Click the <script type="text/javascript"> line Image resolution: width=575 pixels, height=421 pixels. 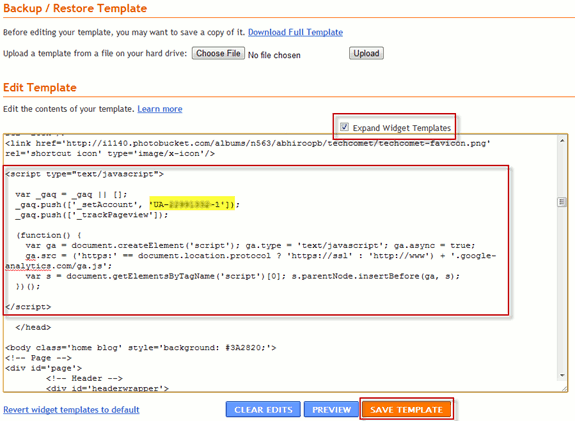pyautogui.click(x=84, y=174)
